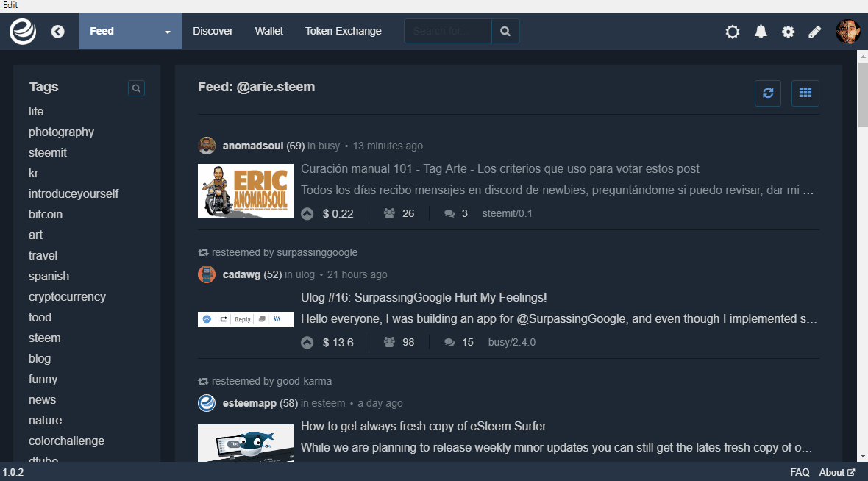868x481 pixels.
Task: Select the colorchallenge tag
Action: [x=66, y=441]
